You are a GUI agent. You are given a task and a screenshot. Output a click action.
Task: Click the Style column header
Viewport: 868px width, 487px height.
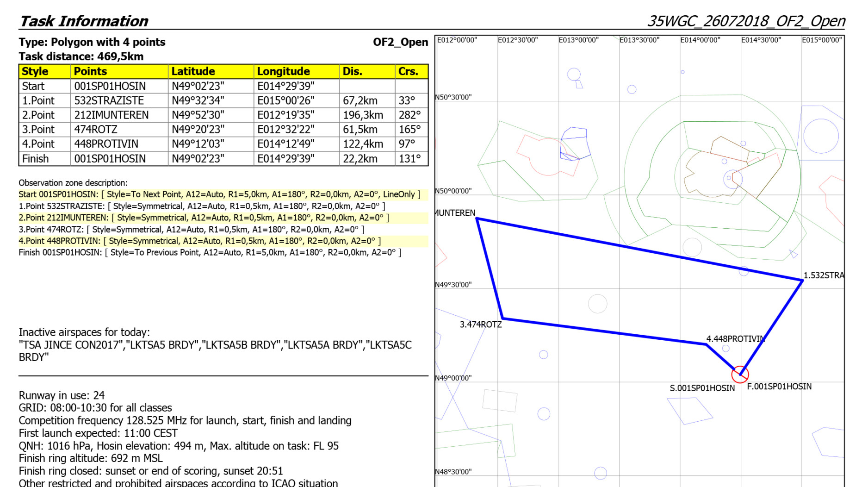coord(35,71)
